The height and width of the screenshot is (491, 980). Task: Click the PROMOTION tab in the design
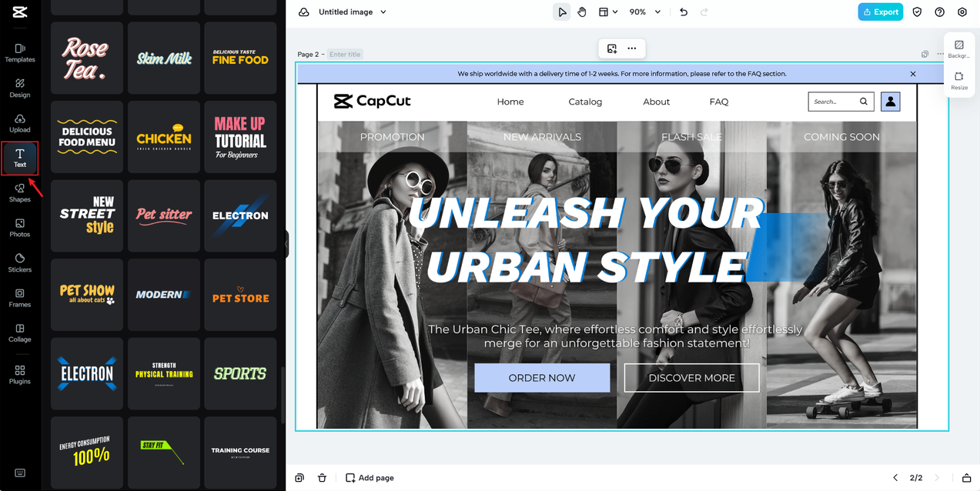click(392, 137)
